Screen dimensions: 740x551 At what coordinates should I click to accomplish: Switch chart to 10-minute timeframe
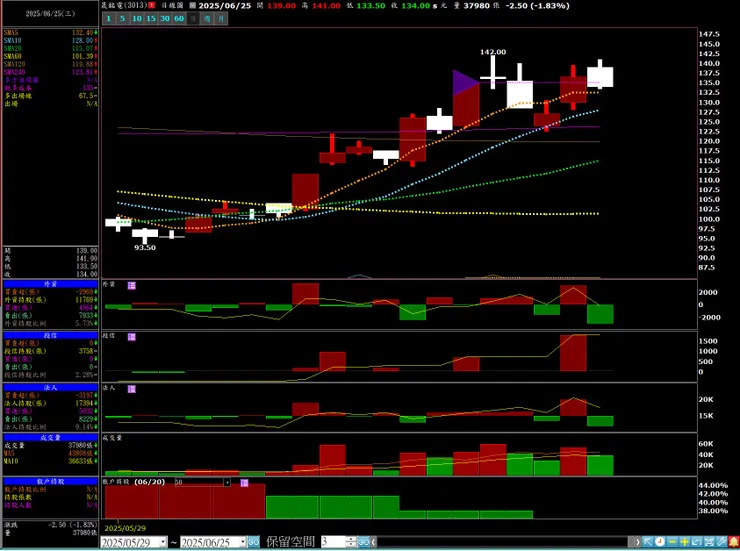[x=136, y=19]
